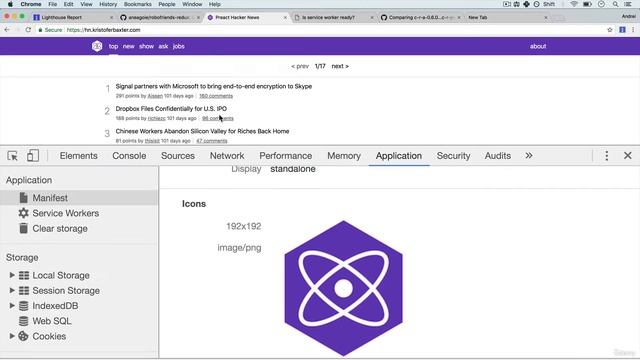The image size is (640, 360).
Task: Click the Web SQL database icon
Action: 24,321
